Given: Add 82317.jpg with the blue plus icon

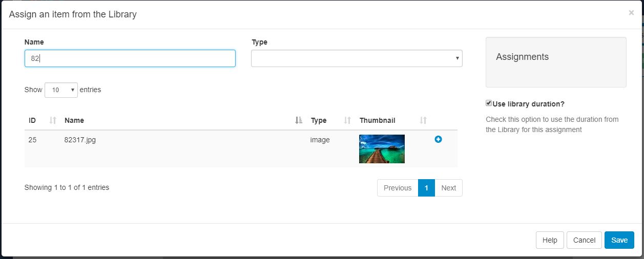Looking at the screenshot, I should pos(438,139).
